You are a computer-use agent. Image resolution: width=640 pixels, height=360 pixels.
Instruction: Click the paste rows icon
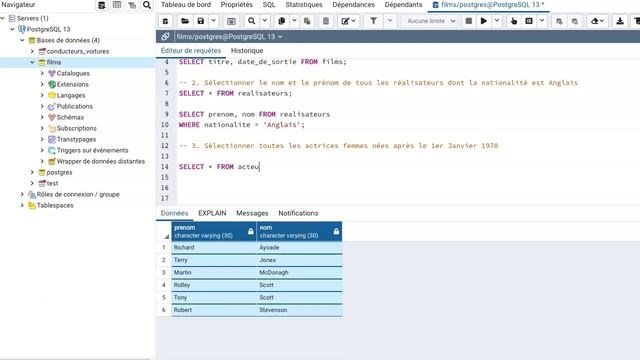pyautogui.click(x=307, y=21)
